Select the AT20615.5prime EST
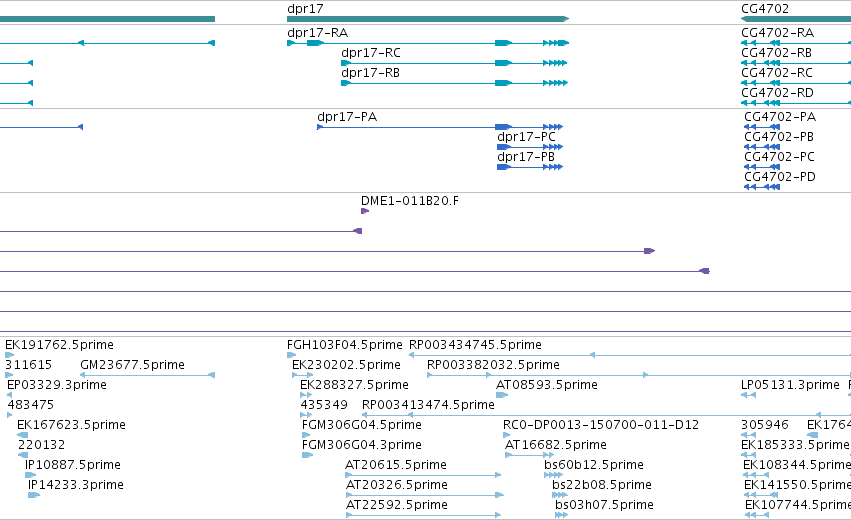 pos(396,465)
